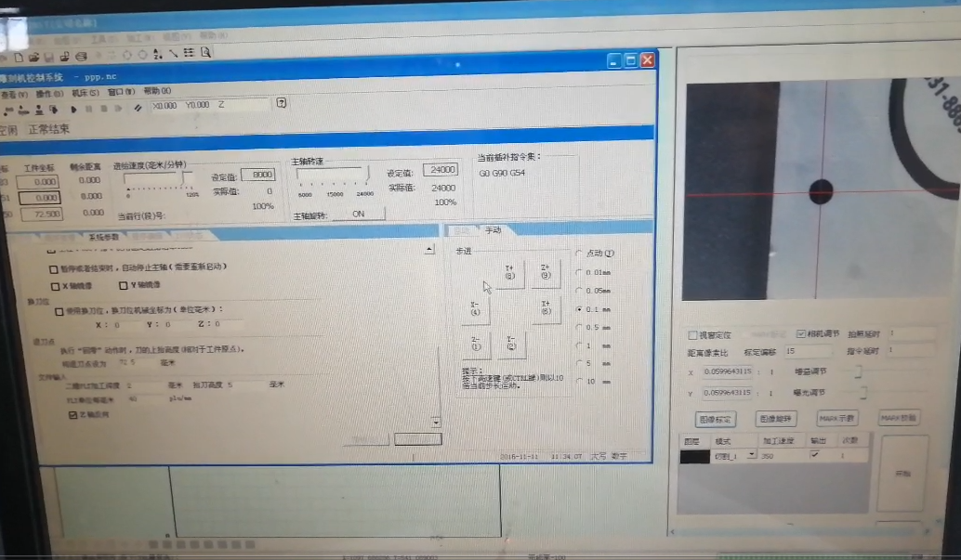Open the 机床 menu
The width and height of the screenshot is (961, 560).
tap(85, 92)
